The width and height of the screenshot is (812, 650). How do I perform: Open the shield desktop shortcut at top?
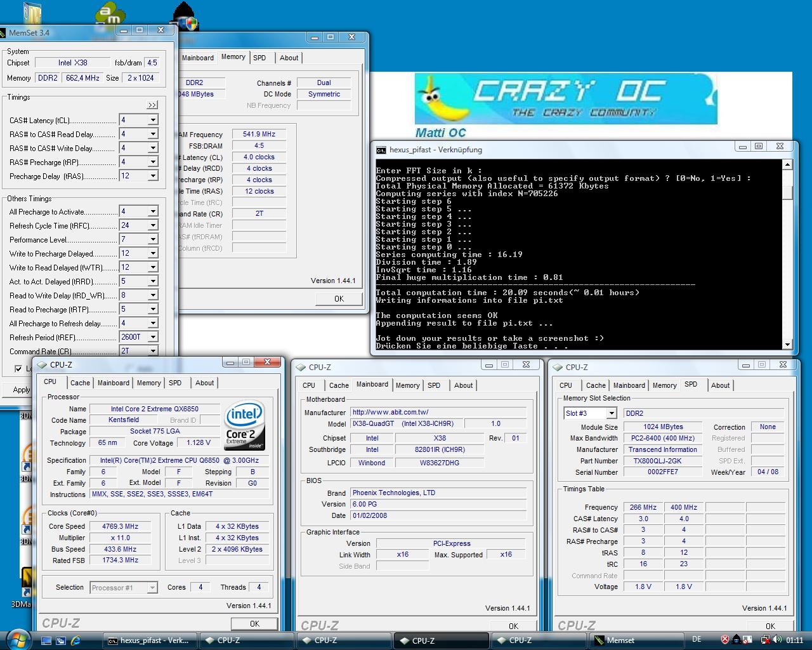[185, 16]
